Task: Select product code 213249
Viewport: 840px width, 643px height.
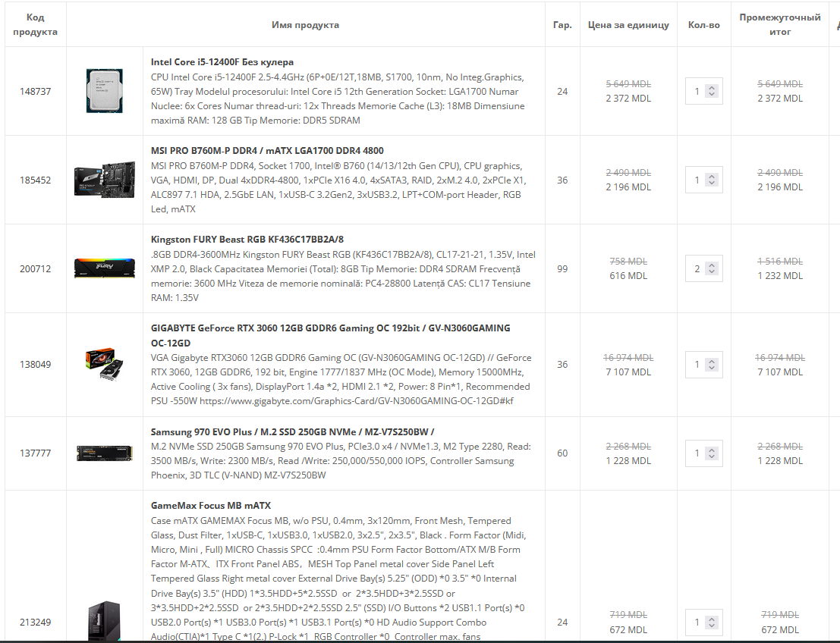Action: [x=36, y=622]
